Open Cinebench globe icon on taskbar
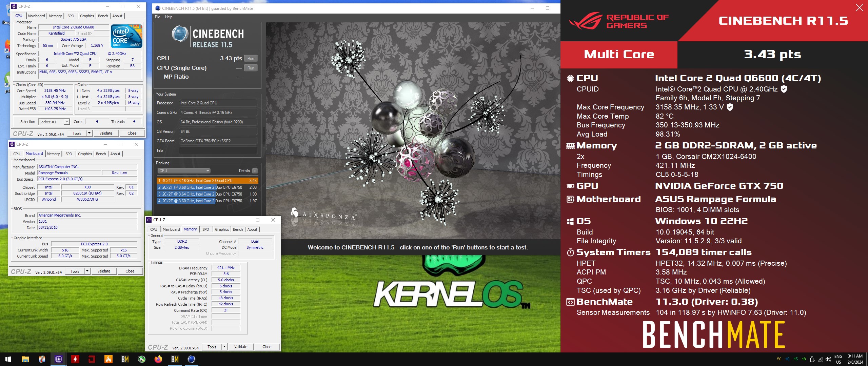 (x=191, y=359)
